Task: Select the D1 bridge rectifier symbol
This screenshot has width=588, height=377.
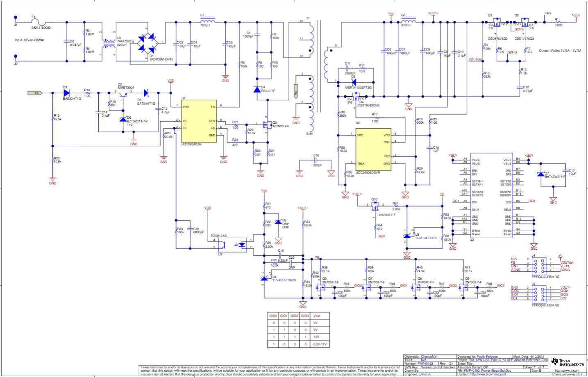Action: (148, 43)
